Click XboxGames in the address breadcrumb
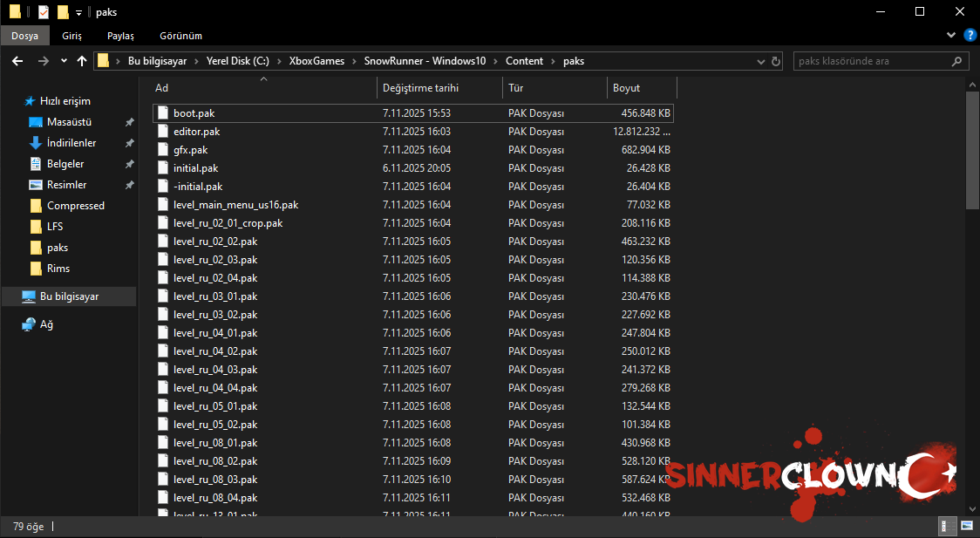The image size is (980, 538). pyautogui.click(x=316, y=61)
